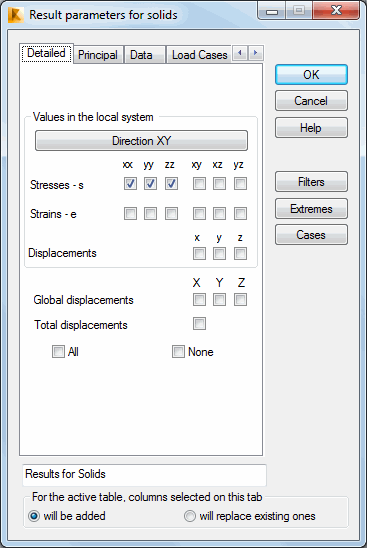The height and width of the screenshot is (548, 367).
Task: Open the Filters dialog
Action: pyautogui.click(x=311, y=182)
